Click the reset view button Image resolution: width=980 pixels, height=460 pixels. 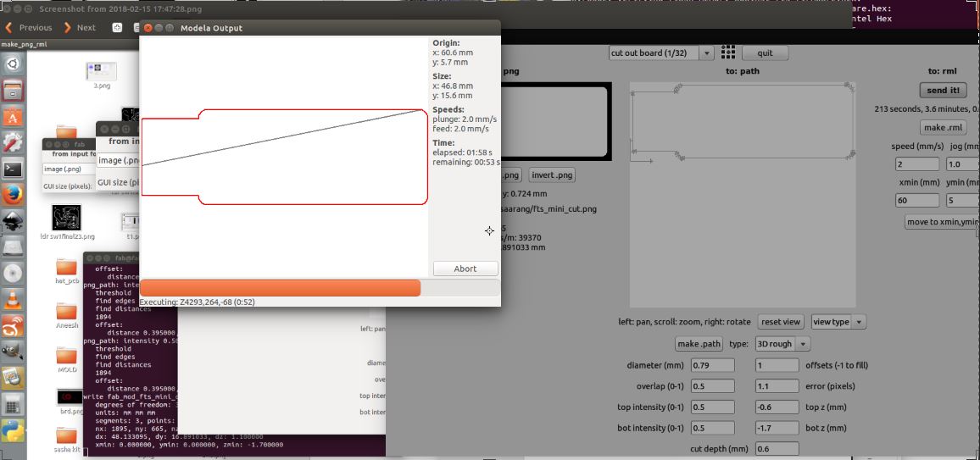781,321
